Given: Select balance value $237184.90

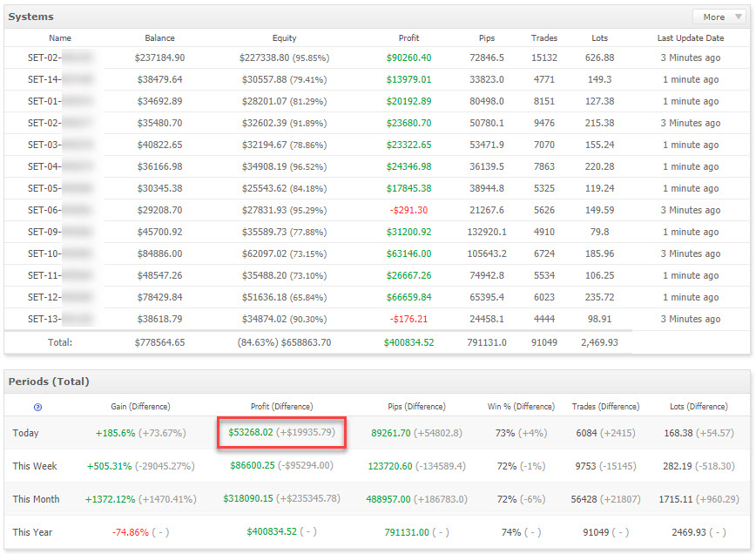Looking at the screenshot, I should point(159,57).
